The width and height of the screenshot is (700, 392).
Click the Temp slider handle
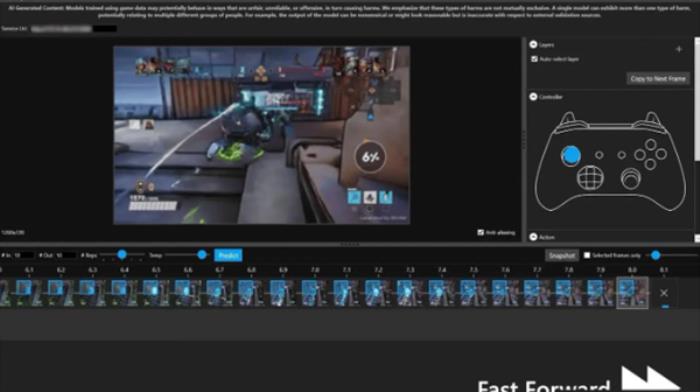(x=202, y=255)
